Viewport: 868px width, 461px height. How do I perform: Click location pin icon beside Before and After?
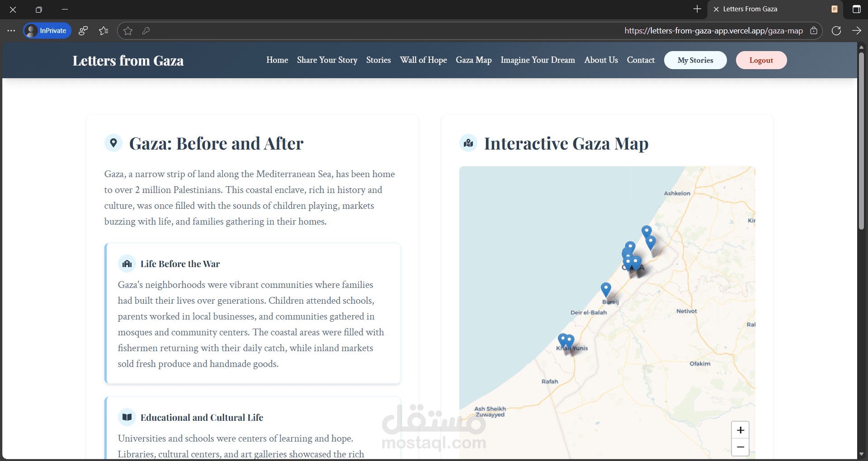tap(113, 143)
